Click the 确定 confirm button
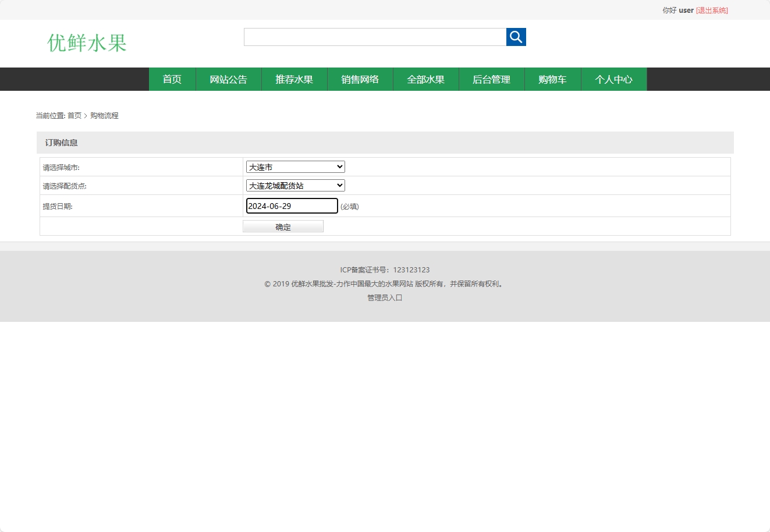 pos(283,226)
